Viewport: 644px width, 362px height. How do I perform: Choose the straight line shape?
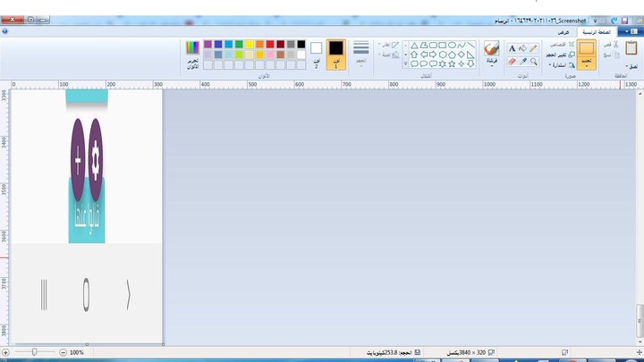pos(470,46)
